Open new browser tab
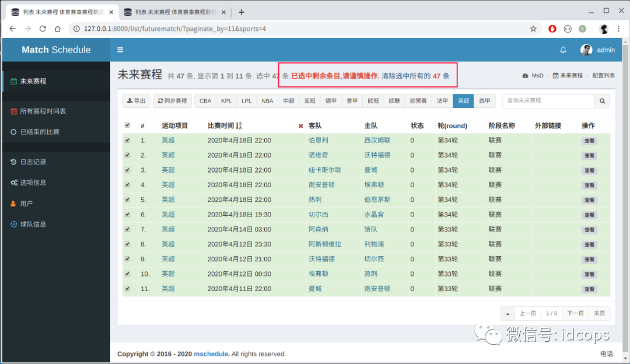The image size is (630, 364). click(x=241, y=12)
